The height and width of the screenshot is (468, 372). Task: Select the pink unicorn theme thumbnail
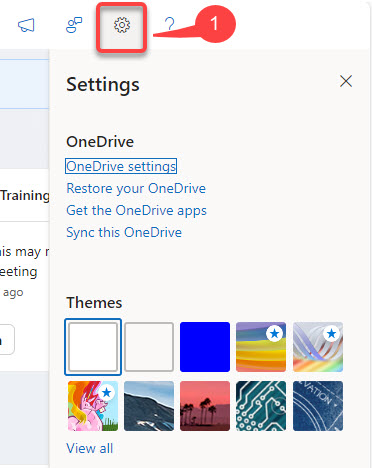point(93,406)
